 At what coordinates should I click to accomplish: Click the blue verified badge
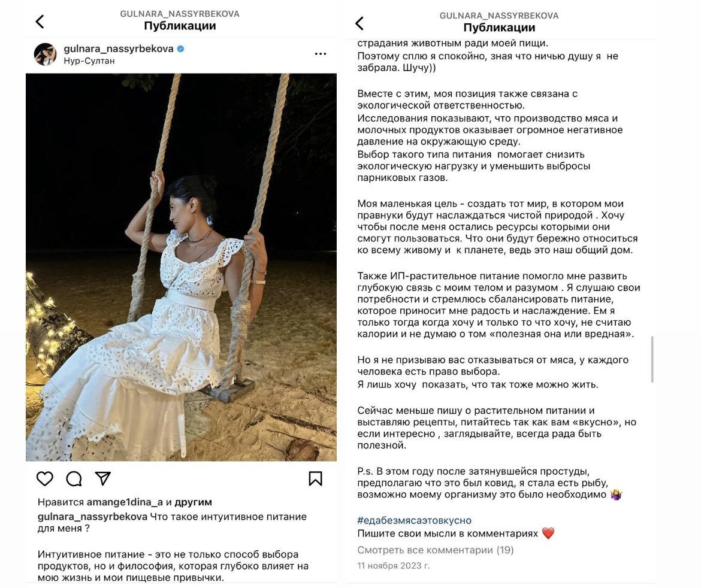180,49
